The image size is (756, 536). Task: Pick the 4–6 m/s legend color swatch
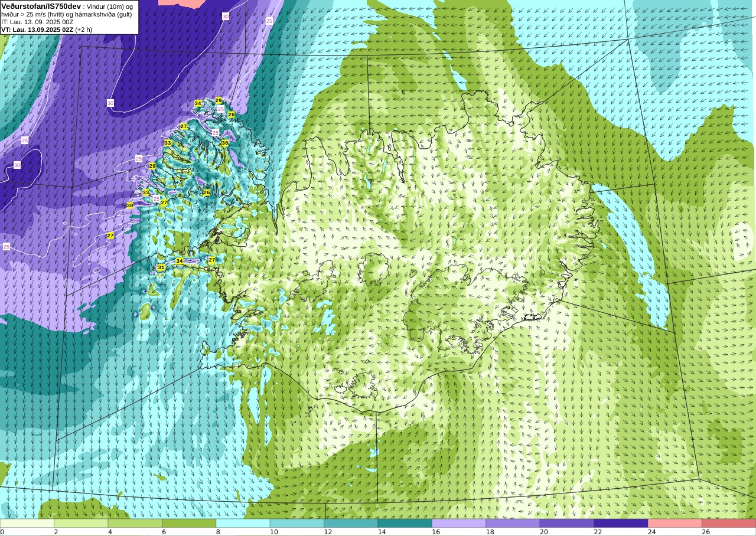click(x=135, y=523)
